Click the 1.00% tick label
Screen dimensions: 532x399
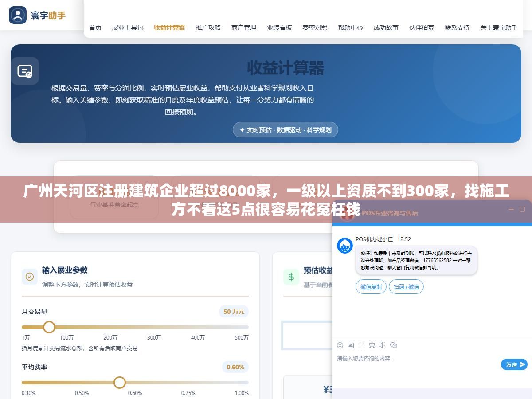(x=242, y=393)
